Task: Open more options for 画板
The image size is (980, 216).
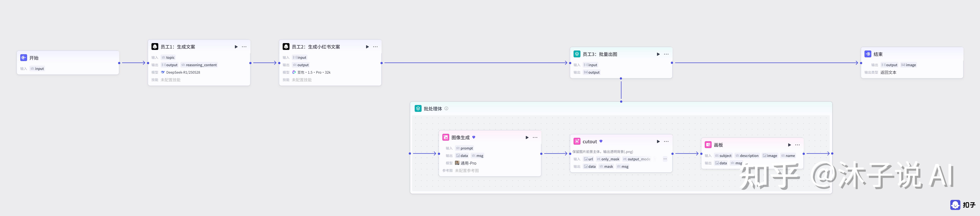Action: 798,145
